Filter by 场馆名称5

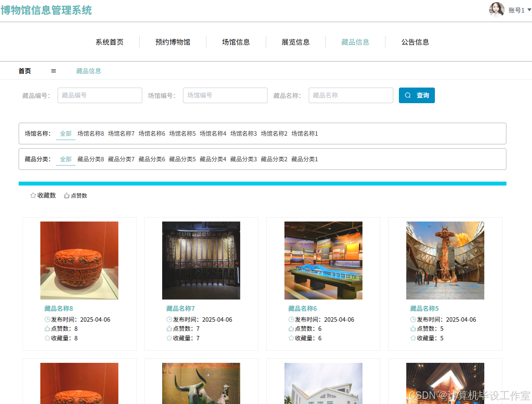click(x=183, y=134)
